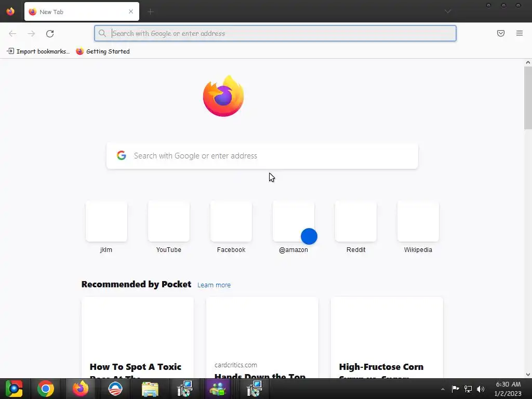
Task: Open the list all tabs chevron
Action: (x=448, y=11)
